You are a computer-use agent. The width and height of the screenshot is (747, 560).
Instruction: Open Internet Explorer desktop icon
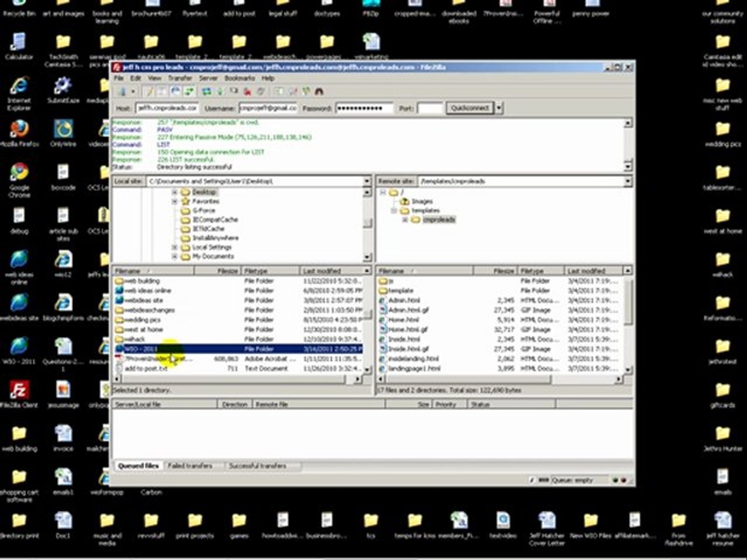[19, 92]
